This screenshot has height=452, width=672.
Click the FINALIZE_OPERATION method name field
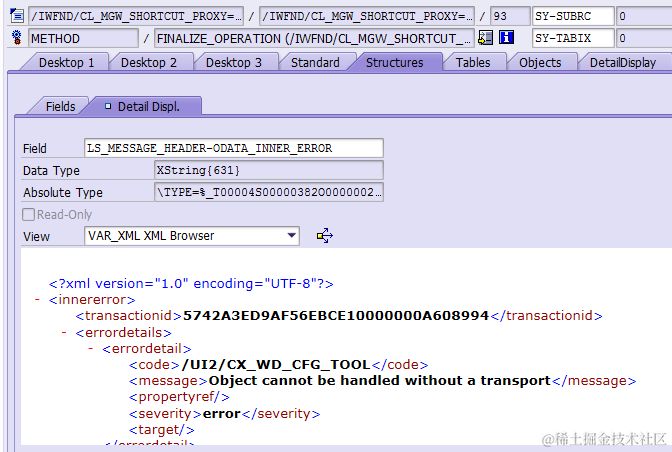(x=314, y=38)
